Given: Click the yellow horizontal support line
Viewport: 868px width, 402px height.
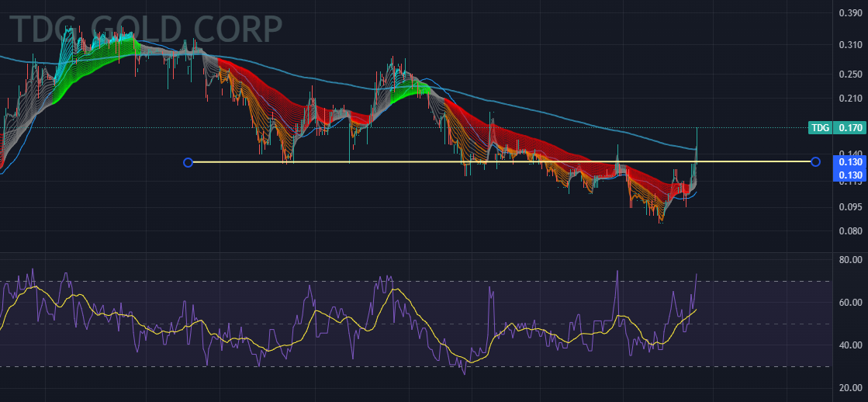Looking at the screenshot, I should [x=501, y=161].
